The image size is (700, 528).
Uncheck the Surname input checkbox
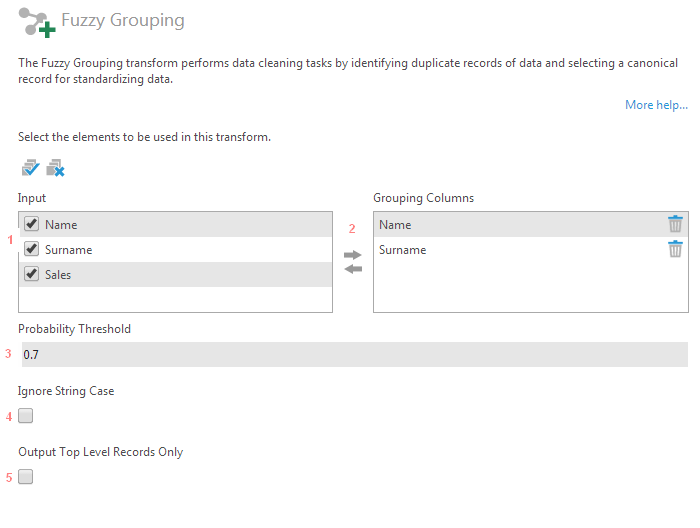(32, 249)
